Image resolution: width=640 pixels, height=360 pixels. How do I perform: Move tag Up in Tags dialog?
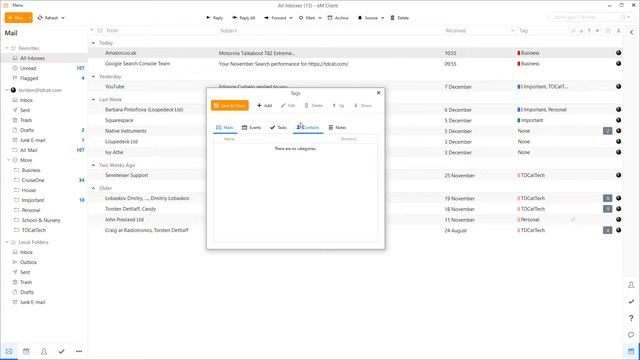pos(338,105)
